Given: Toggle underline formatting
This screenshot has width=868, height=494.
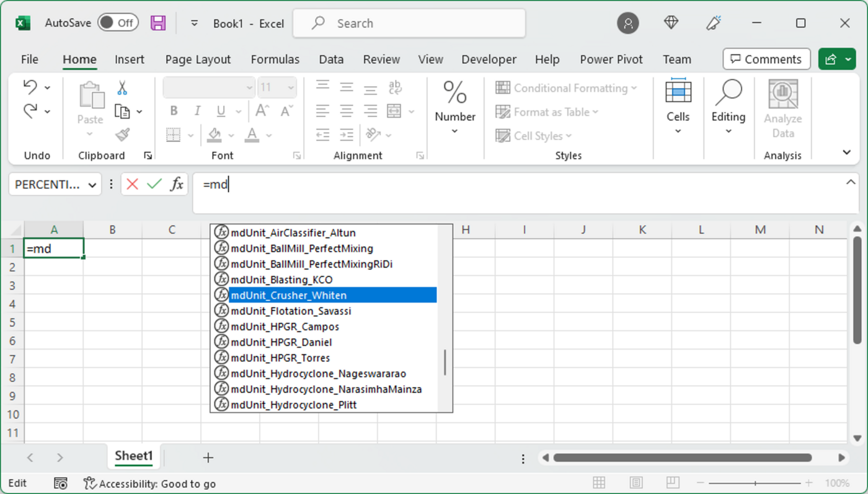Looking at the screenshot, I should point(220,111).
